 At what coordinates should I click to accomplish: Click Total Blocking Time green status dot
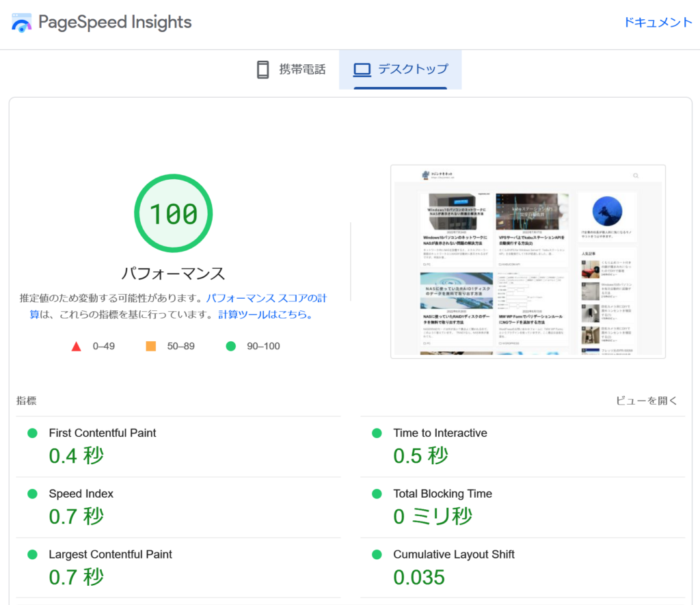coord(377,494)
